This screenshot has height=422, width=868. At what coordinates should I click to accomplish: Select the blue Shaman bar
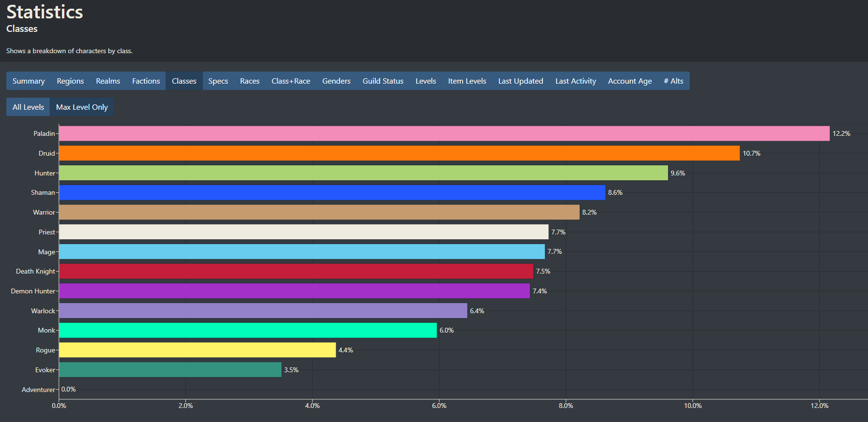[332, 192]
